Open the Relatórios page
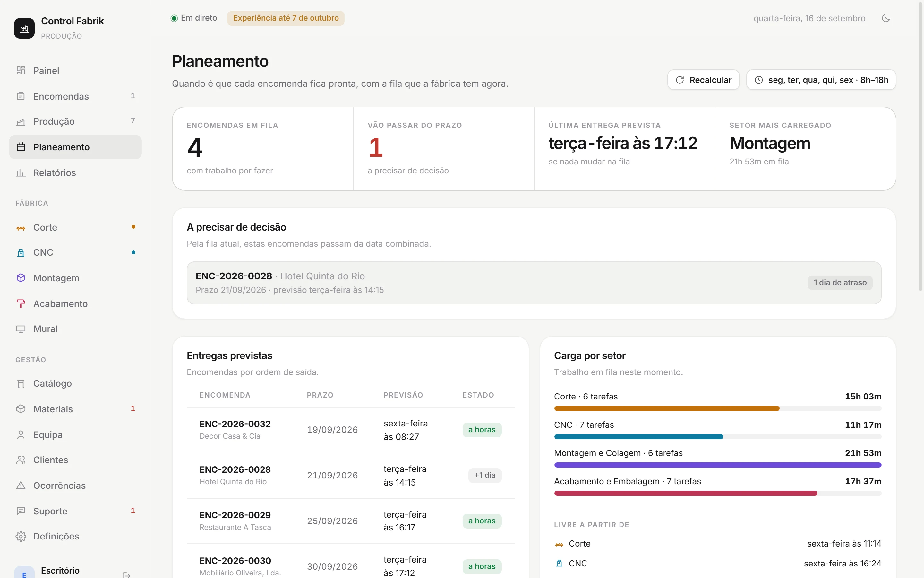The height and width of the screenshot is (578, 924). 75,172
